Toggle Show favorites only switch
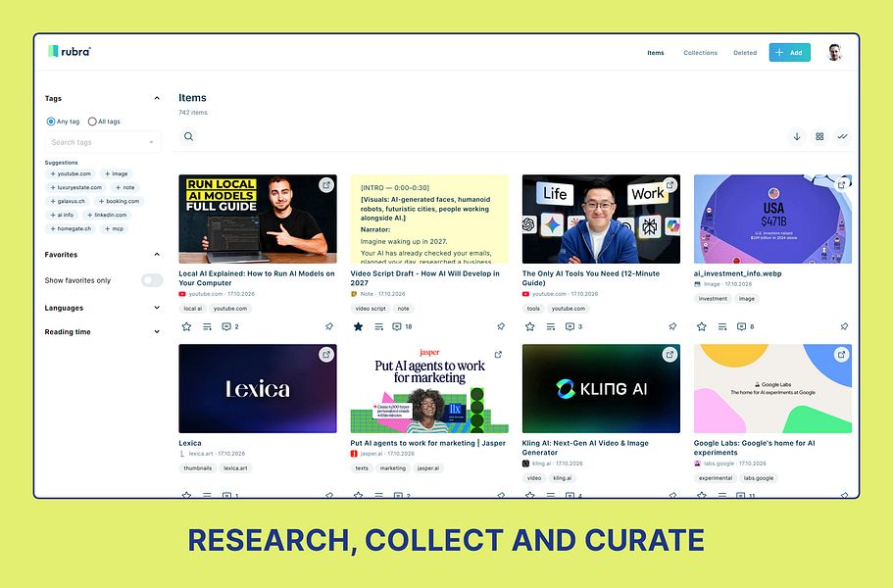The height and width of the screenshot is (588, 893). (152, 280)
